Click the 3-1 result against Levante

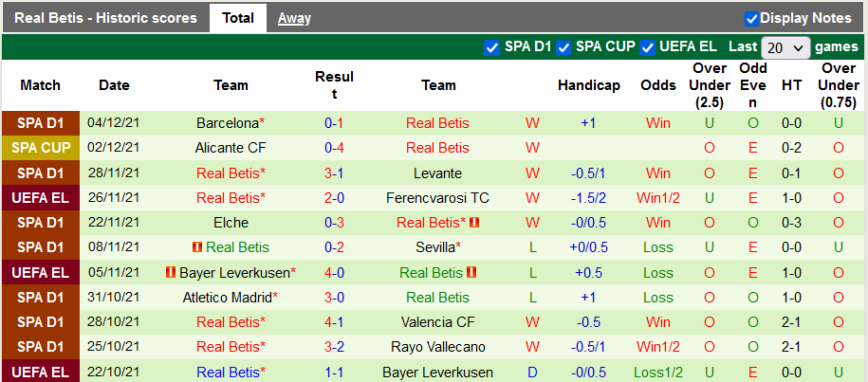tap(334, 173)
